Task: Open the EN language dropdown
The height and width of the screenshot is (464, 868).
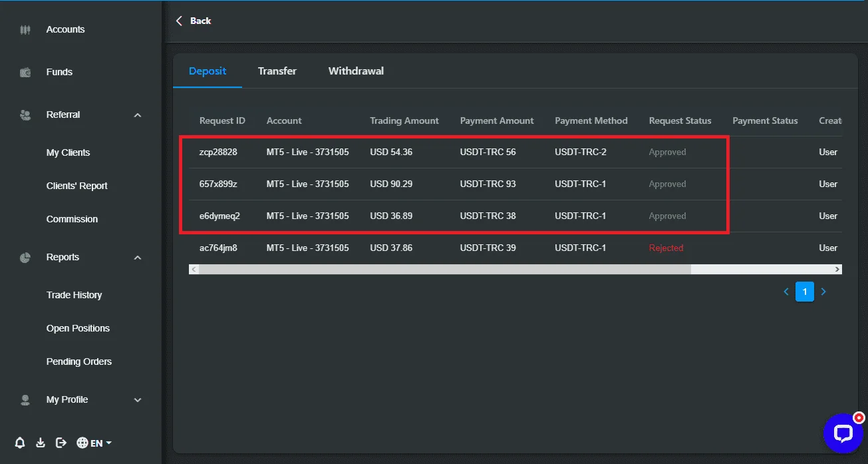Action: (101, 443)
